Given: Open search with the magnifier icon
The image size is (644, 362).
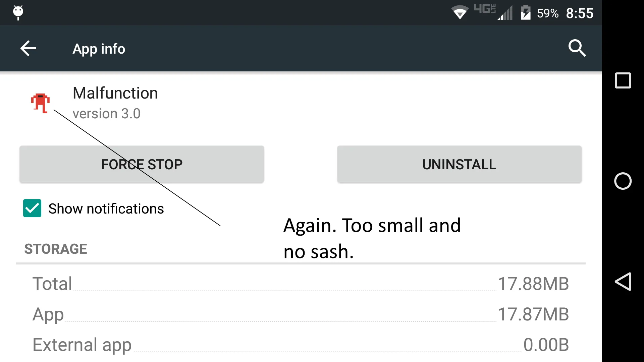Looking at the screenshot, I should tap(577, 48).
